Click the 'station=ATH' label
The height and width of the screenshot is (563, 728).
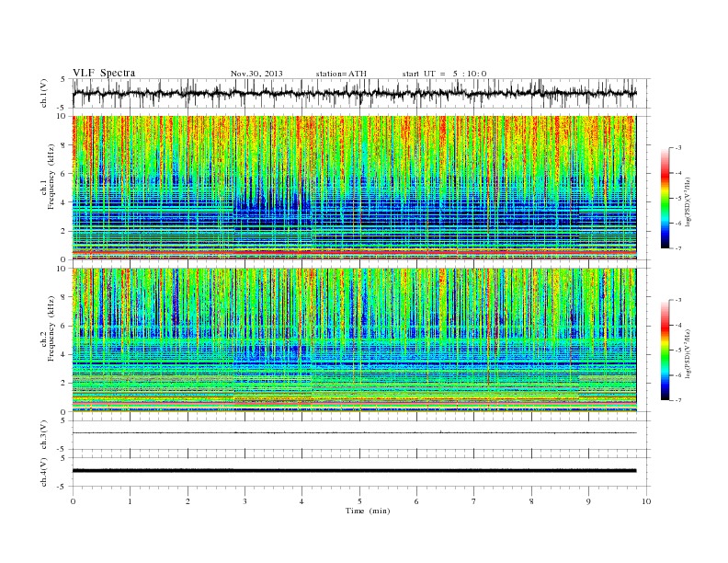[x=341, y=74]
